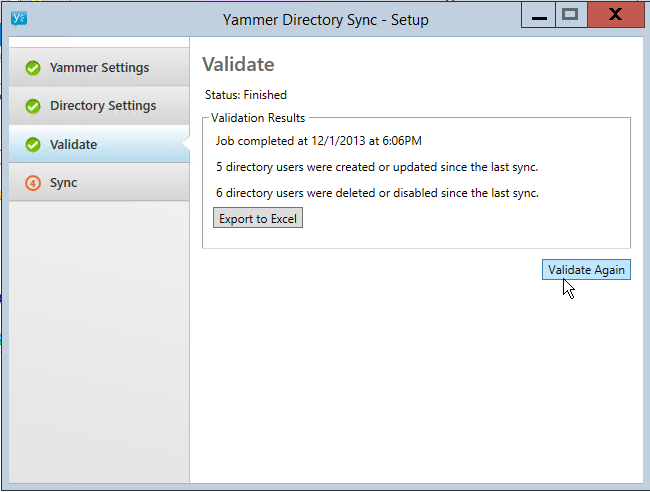The image size is (650, 492).
Task: Switch to the Directory Settings step
Action: [103, 106]
